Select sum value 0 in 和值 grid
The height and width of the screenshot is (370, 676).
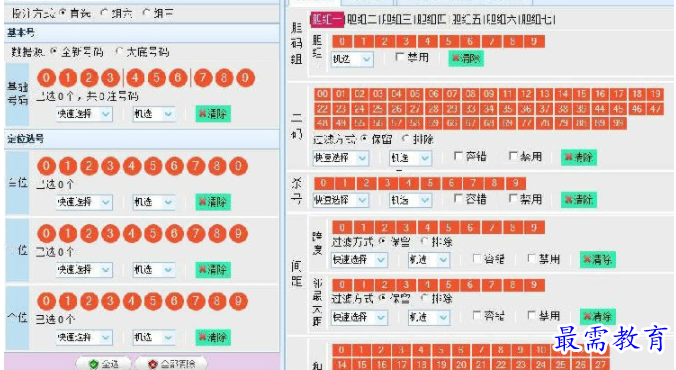(341, 350)
